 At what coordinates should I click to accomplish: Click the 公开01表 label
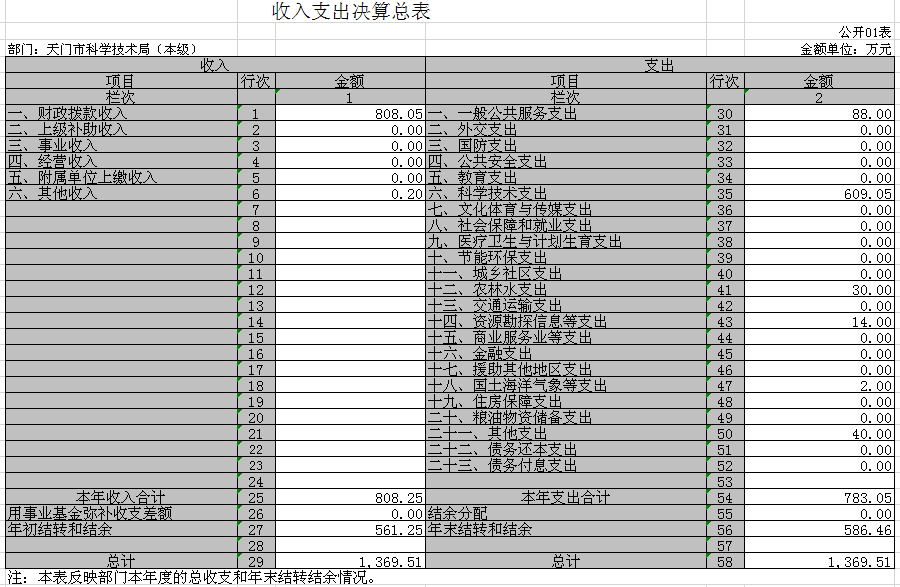click(865, 33)
